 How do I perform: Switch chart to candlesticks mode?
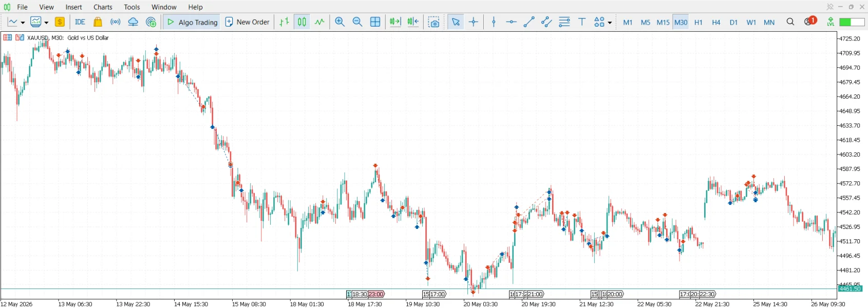click(302, 22)
